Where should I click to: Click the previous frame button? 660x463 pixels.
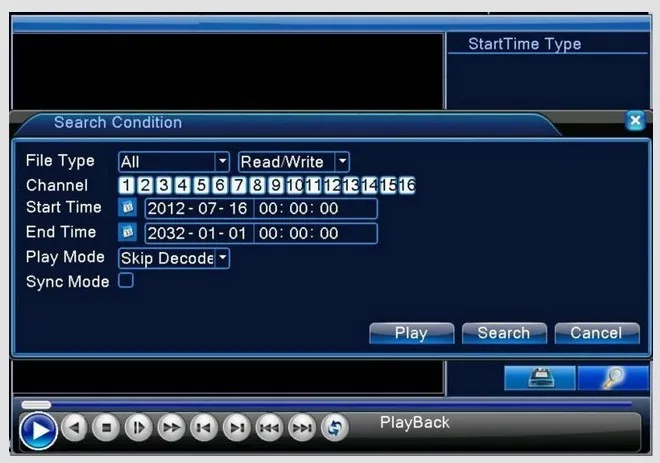click(x=204, y=428)
